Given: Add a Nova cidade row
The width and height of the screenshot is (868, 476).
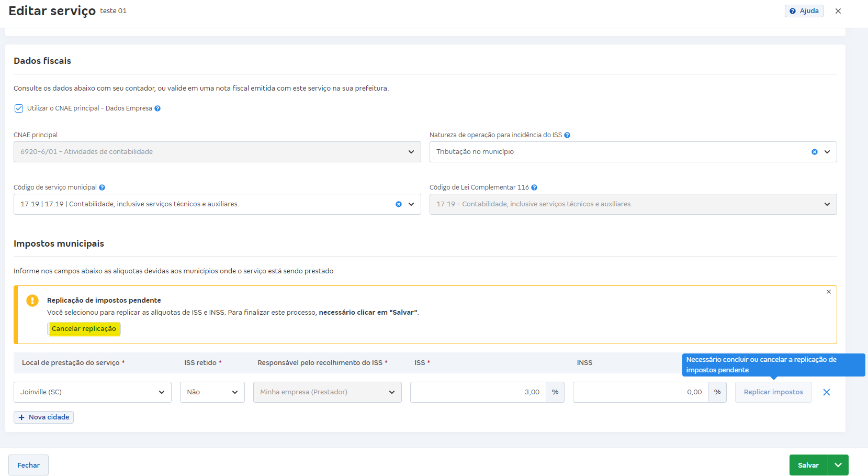Looking at the screenshot, I should click(43, 417).
